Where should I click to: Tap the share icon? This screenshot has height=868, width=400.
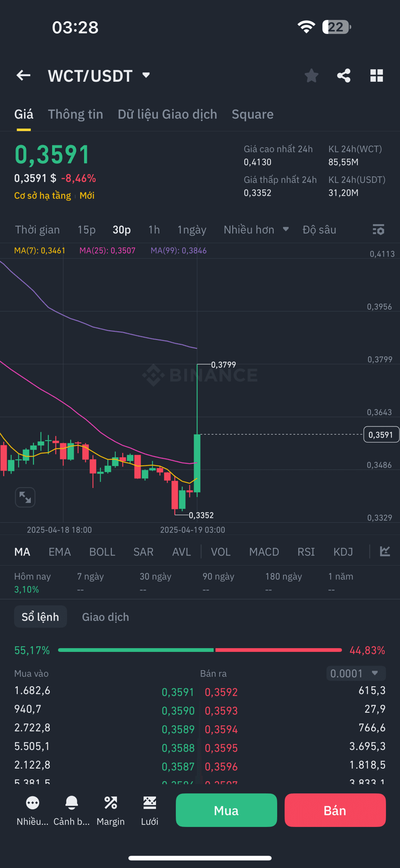[344, 75]
